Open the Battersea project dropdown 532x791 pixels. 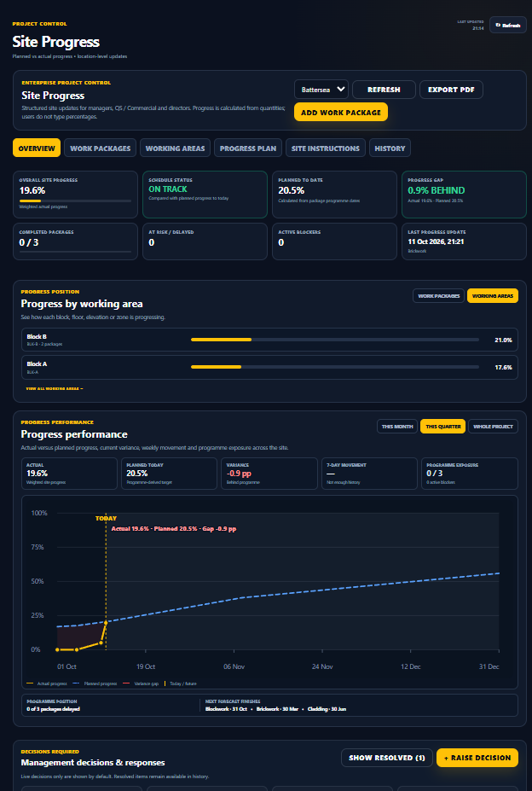321,90
